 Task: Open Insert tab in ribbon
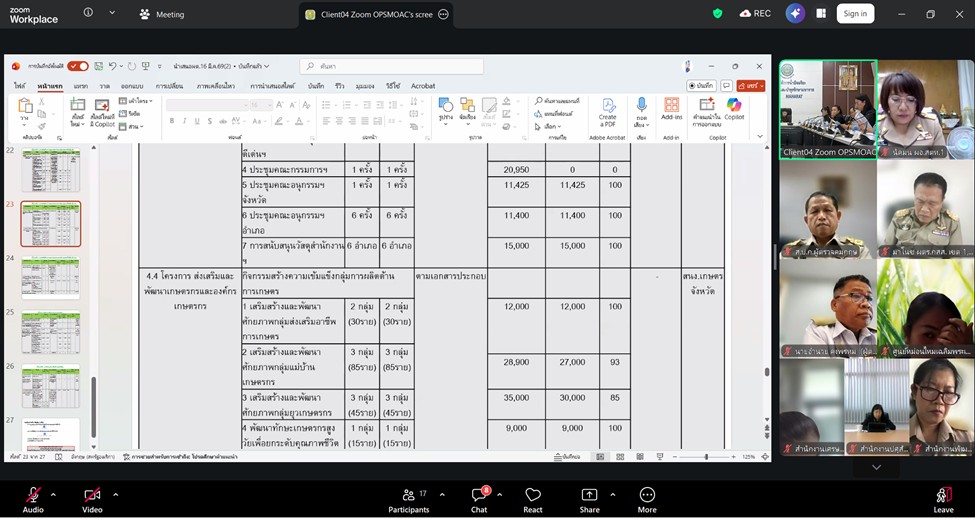81,86
